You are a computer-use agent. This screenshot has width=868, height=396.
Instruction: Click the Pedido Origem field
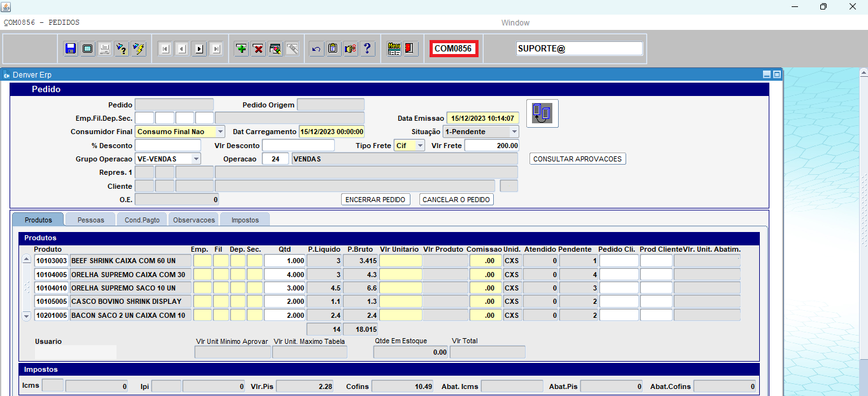coord(331,105)
